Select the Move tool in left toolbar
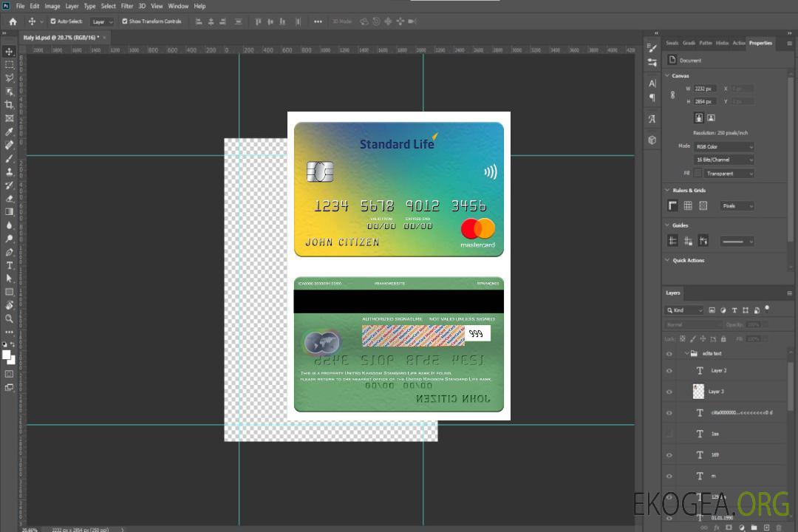This screenshot has width=798, height=532. click(x=9, y=52)
